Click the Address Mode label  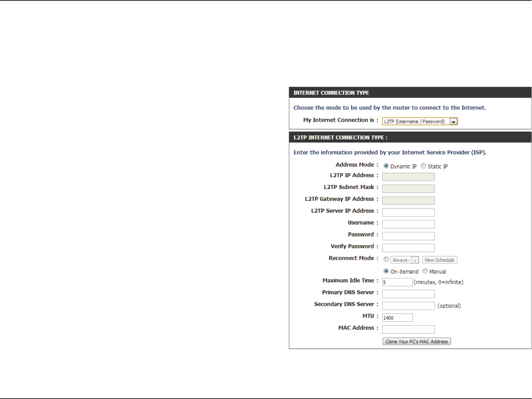point(357,165)
